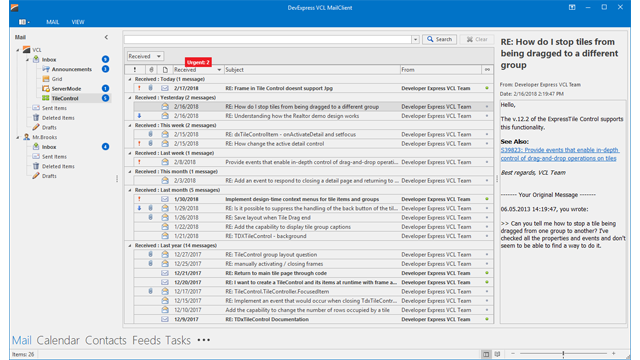
Task: Click the Deleted Items icon under Mr.Brooks
Action: pyautogui.click(x=36, y=166)
